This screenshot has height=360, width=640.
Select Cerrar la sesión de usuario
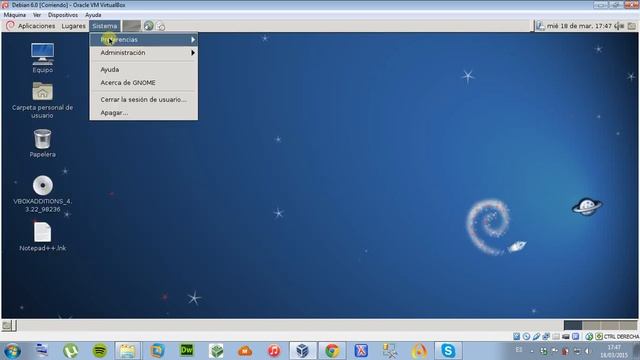(144, 100)
